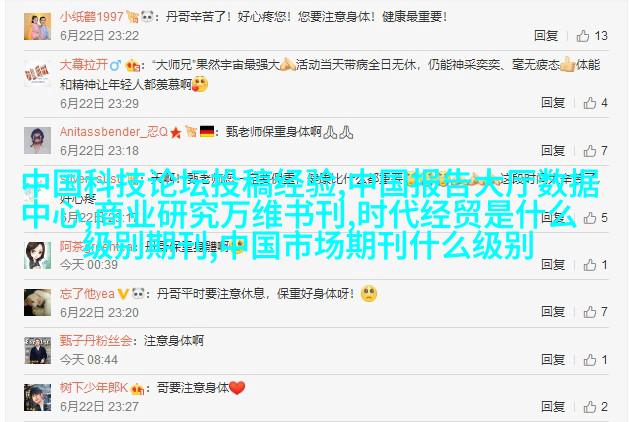Click avatar of 忘了他yea
This screenshot has height=422, width=630.
tap(37, 302)
